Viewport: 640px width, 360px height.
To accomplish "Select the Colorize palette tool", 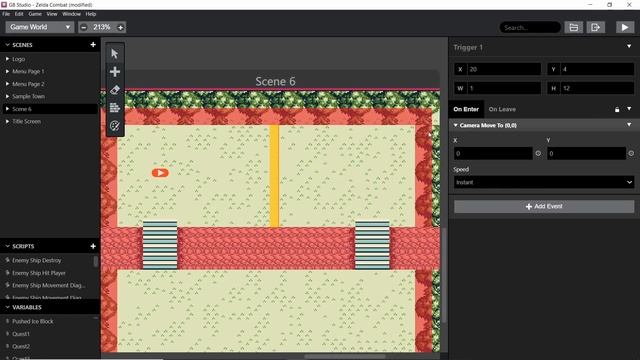I will 115,126.
